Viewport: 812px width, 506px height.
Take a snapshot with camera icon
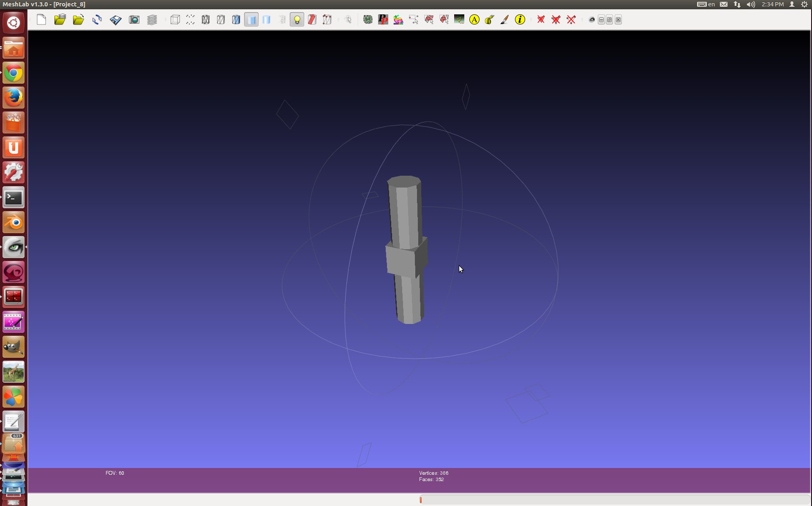(134, 19)
